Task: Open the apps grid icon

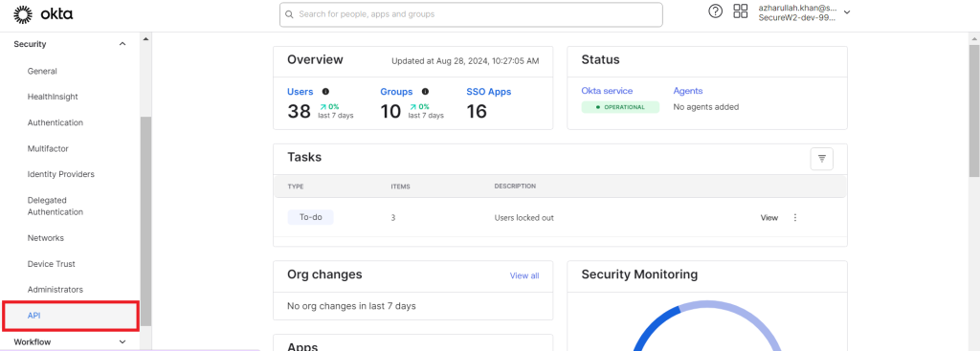Action: [x=741, y=11]
